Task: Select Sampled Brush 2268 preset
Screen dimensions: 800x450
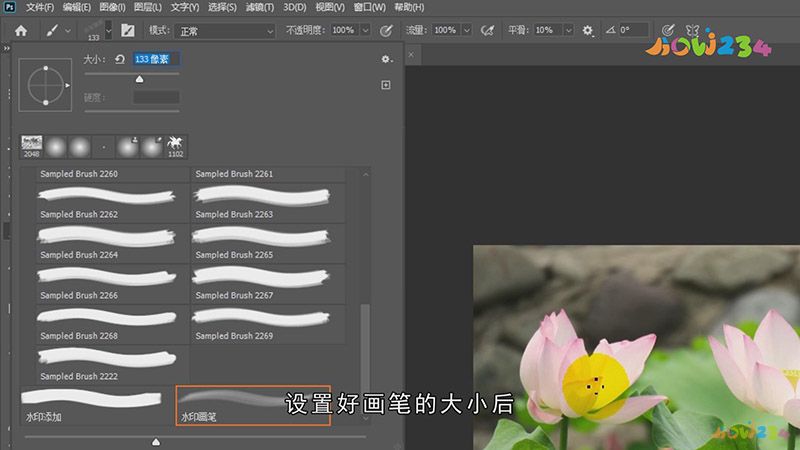Action: pyautogui.click(x=112, y=324)
